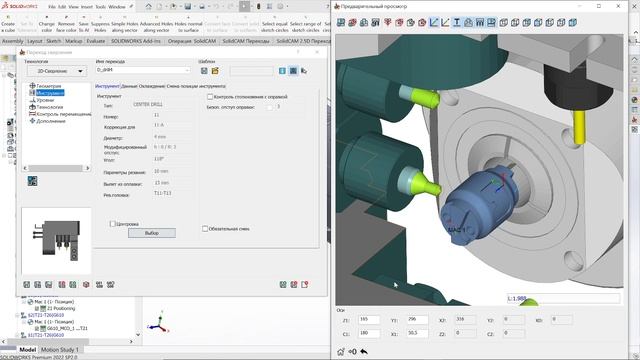This screenshot has height=360, width=640.
Task: Collapse the Mac 1 node above G610_MOD_1
Action: pos(24,322)
